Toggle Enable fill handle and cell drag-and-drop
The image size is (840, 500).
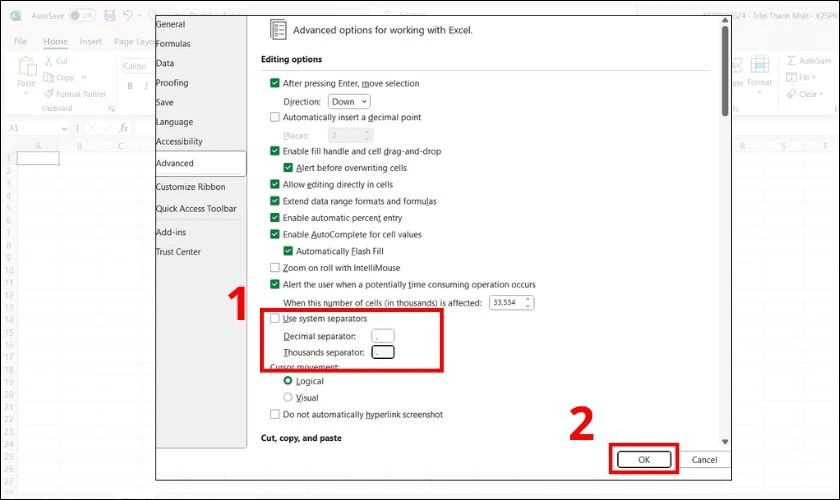[x=275, y=151]
